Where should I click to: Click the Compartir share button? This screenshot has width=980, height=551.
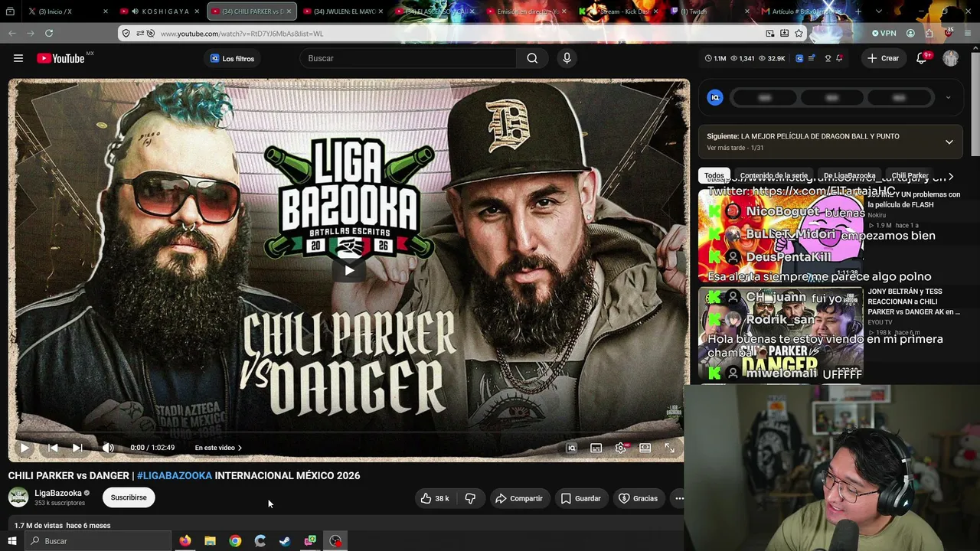point(518,498)
